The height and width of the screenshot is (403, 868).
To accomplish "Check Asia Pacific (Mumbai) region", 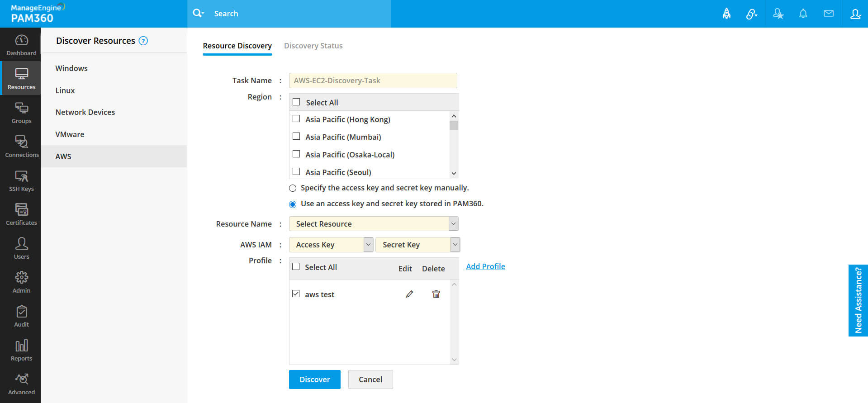I will point(296,137).
